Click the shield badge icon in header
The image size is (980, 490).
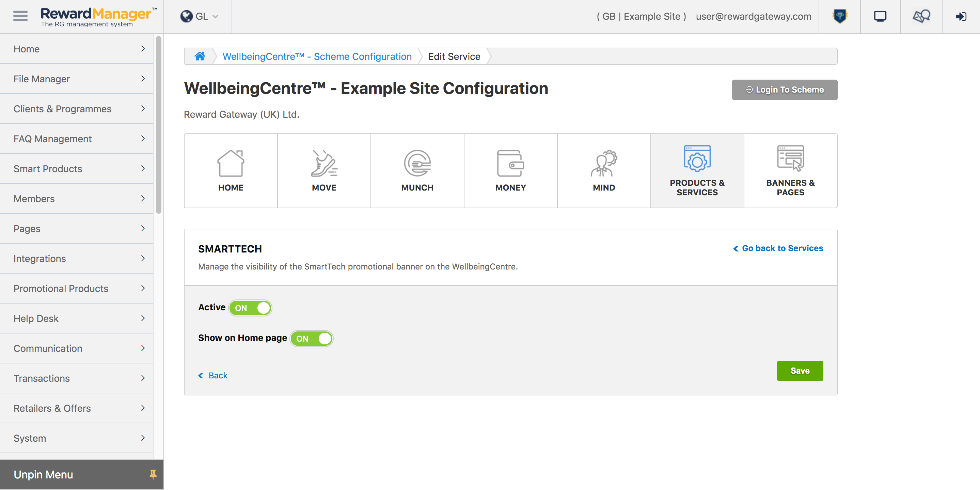click(x=840, y=16)
